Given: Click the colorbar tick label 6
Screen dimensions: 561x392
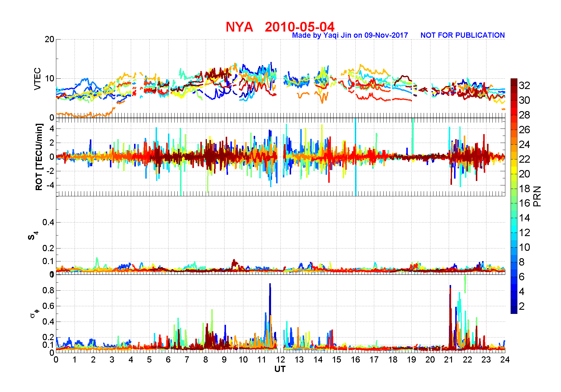Looking at the screenshot, I should click(522, 277).
